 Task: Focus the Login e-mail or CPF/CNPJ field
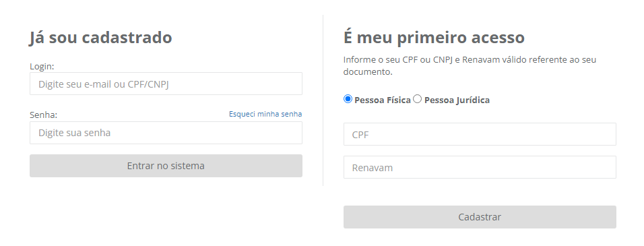pyautogui.click(x=166, y=84)
